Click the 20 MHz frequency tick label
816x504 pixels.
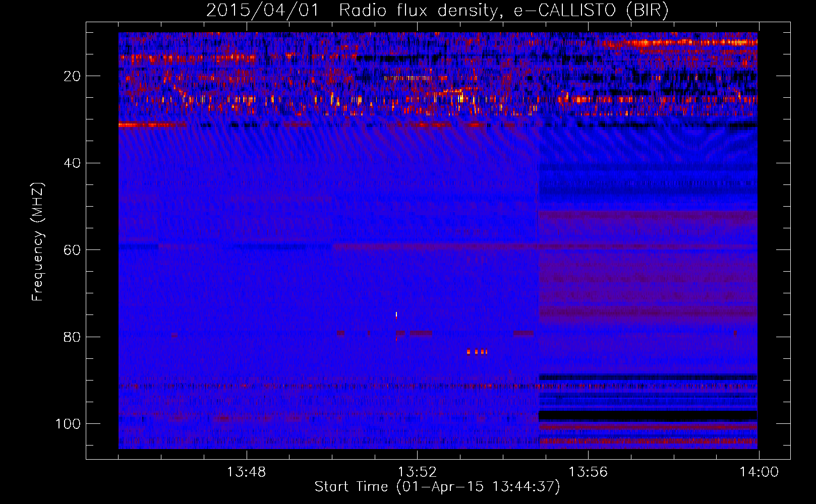(x=72, y=76)
